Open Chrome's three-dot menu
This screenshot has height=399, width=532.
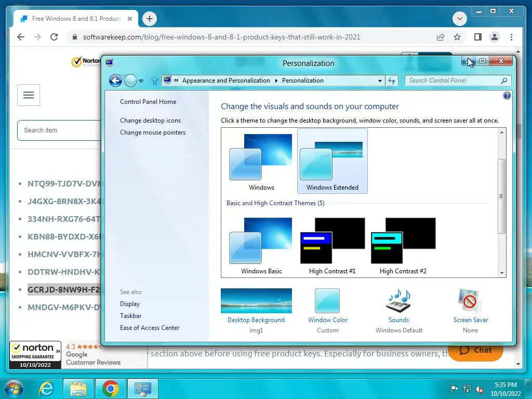tap(511, 37)
